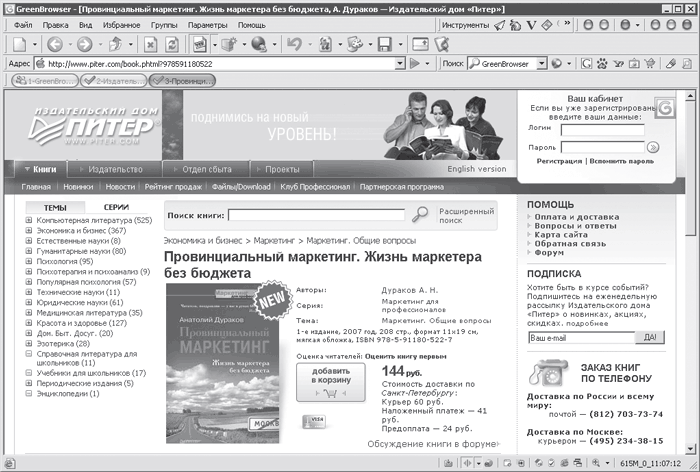The image size is (700, 472).
Task: Click the floppy disk Save icon
Action: (384, 44)
